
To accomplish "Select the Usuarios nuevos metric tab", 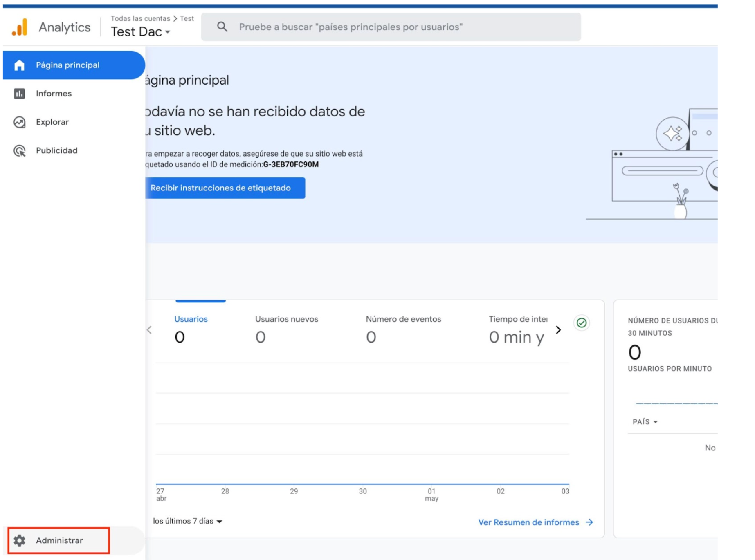I will pyautogui.click(x=287, y=329).
